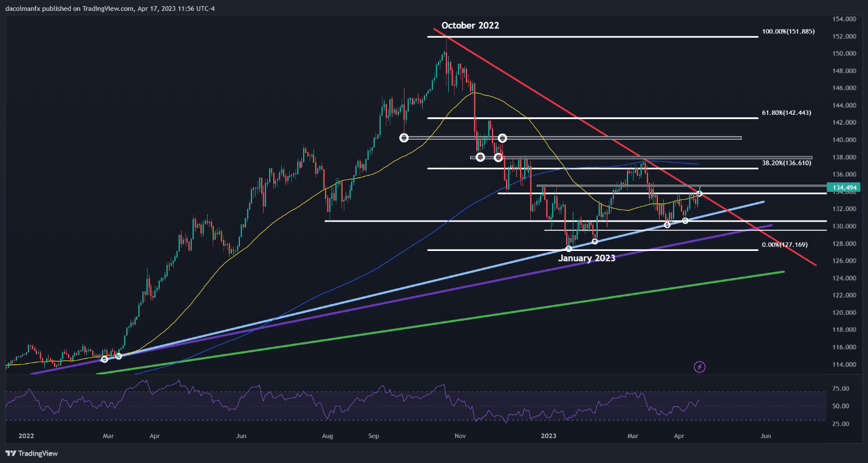Screen dimensions: 868x463
Task: Select the October 2022 annotation label
Action: pyautogui.click(x=470, y=26)
